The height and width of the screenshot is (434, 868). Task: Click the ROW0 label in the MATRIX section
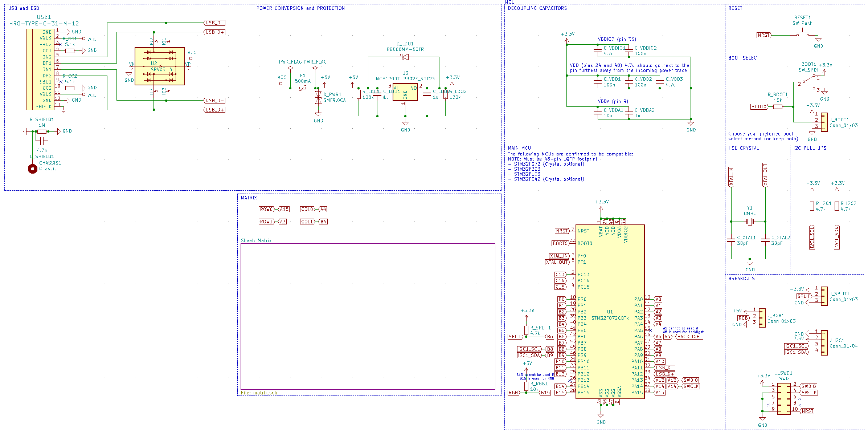266,209
